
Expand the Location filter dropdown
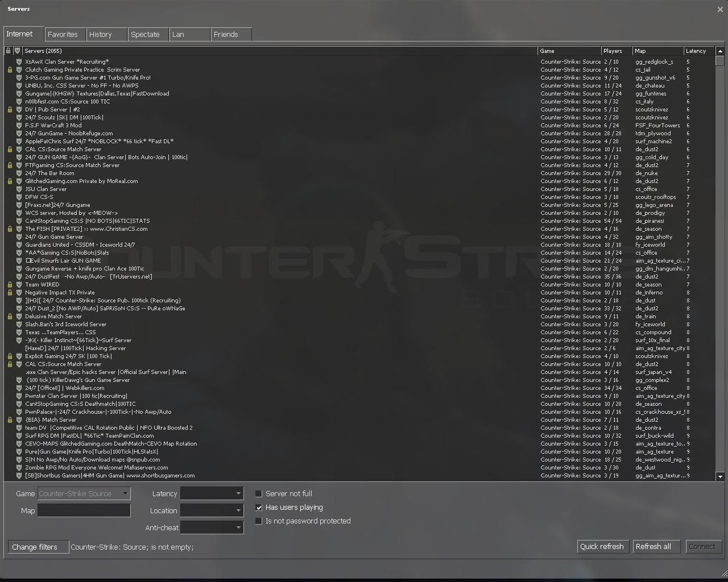pos(212,510)
